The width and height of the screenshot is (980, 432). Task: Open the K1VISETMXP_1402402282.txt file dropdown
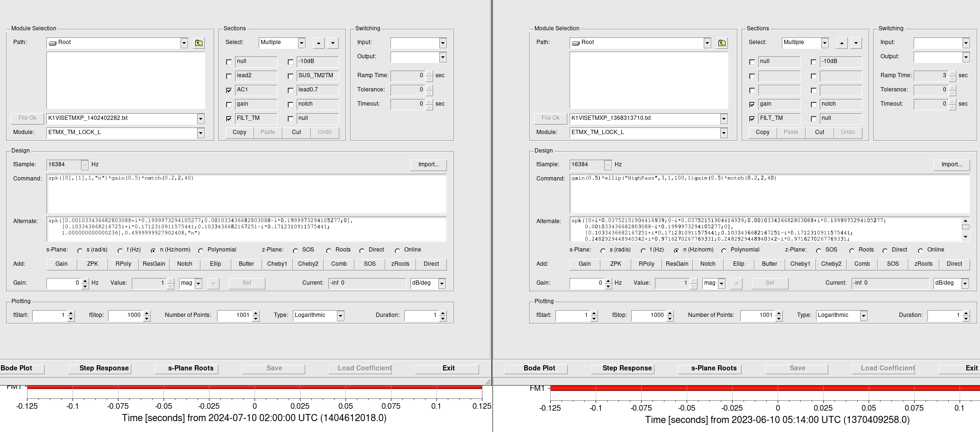click(x=200, y=118)
